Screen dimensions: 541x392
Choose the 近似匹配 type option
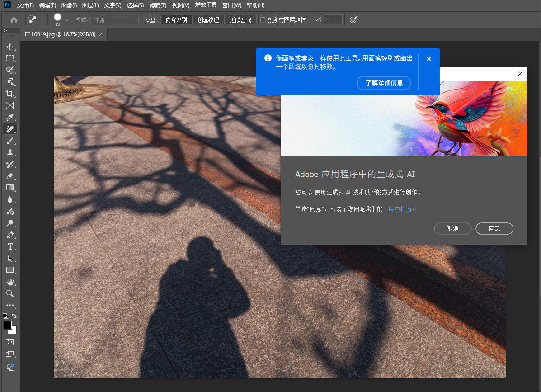[x=240, y=20]
